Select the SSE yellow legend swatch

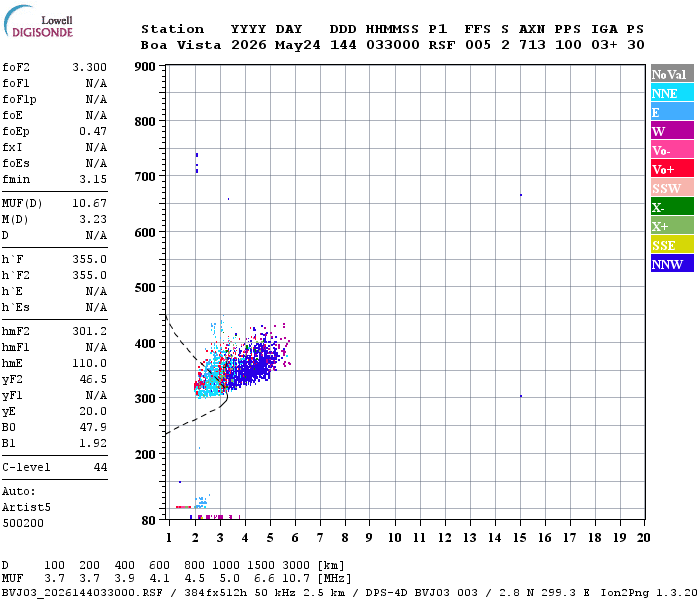pos(672,245)
